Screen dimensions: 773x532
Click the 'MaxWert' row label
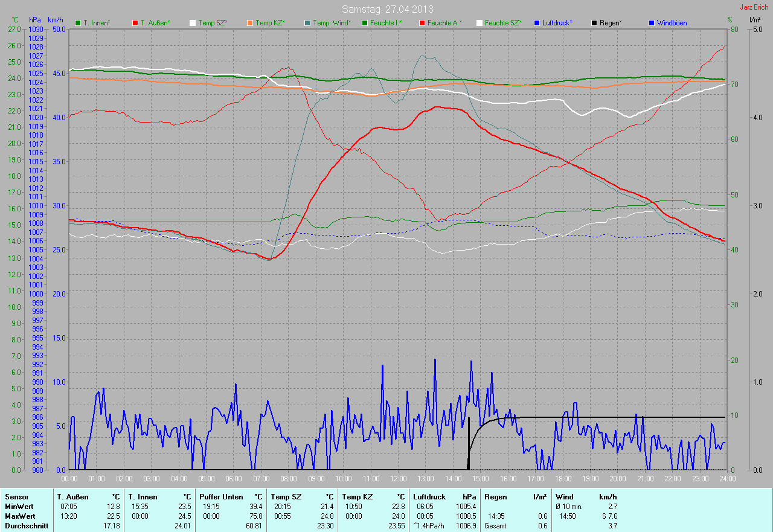pos(20,516)
